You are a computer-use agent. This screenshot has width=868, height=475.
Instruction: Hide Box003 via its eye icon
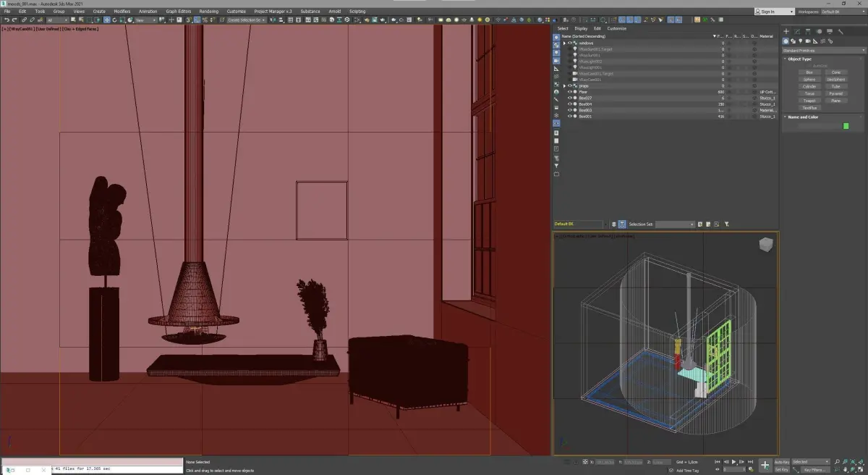tap(570, 110)
